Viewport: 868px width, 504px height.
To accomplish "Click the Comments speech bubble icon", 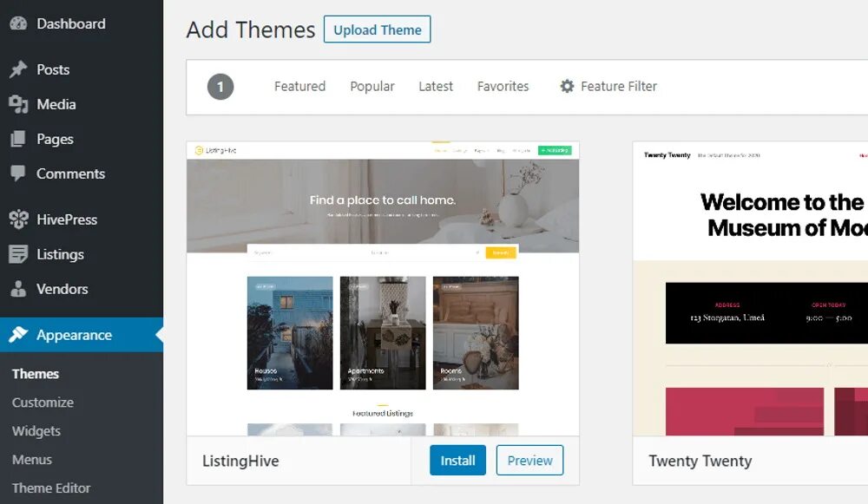I will point(18,173).
